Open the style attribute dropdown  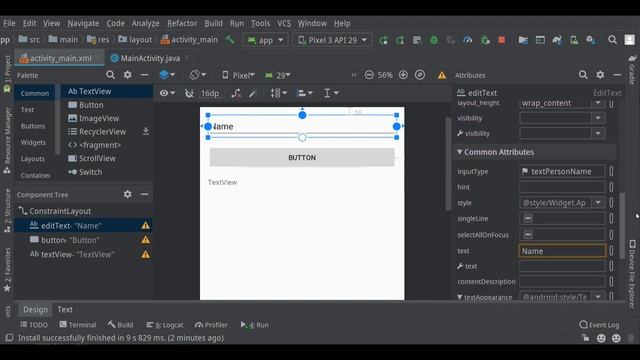click(x=598, y=202)
